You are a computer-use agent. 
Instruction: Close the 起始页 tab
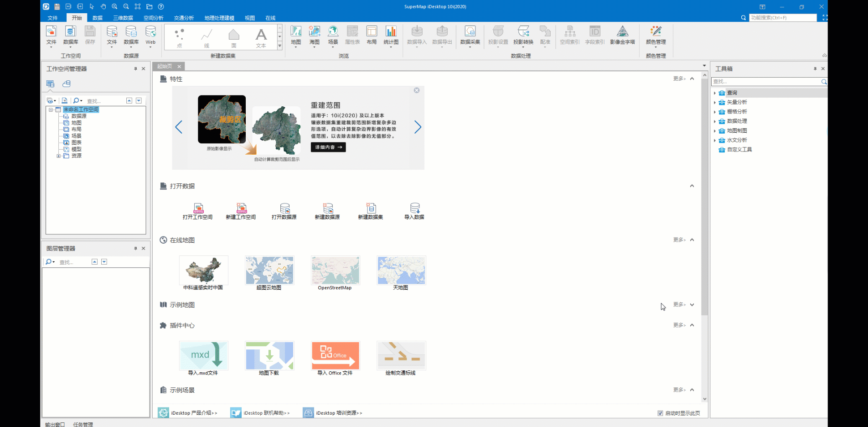coord(179,67)
